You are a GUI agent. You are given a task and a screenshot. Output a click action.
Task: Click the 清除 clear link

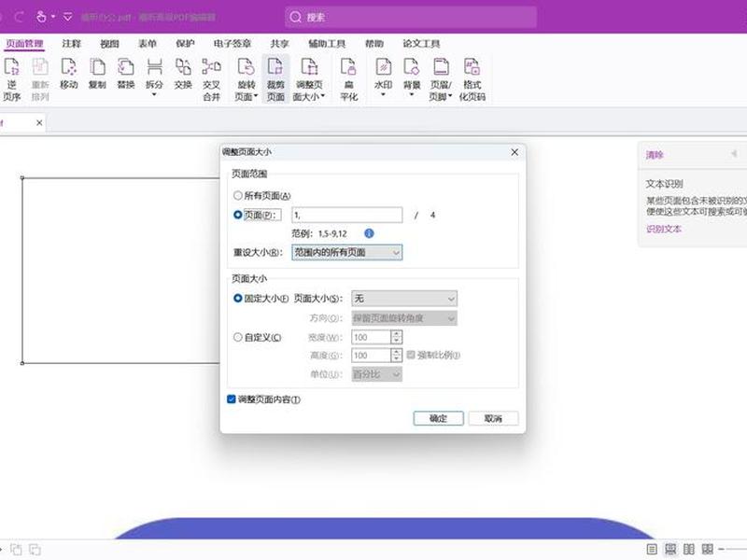655,155
